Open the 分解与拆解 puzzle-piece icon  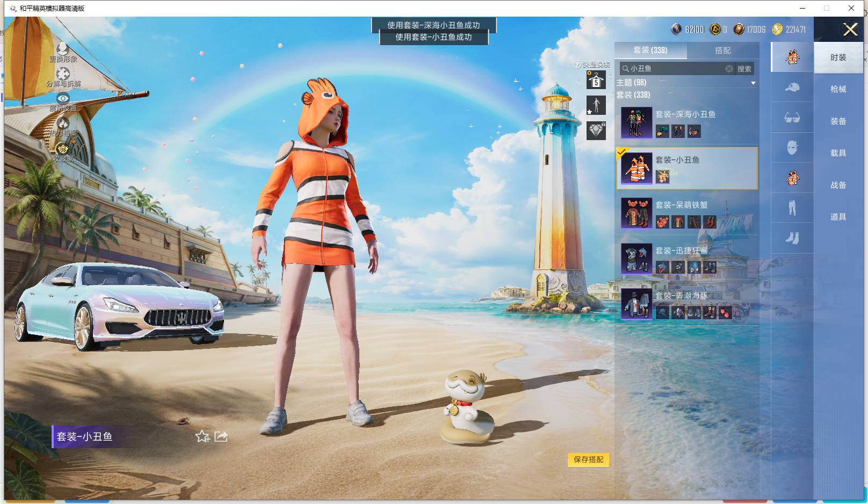63,74
